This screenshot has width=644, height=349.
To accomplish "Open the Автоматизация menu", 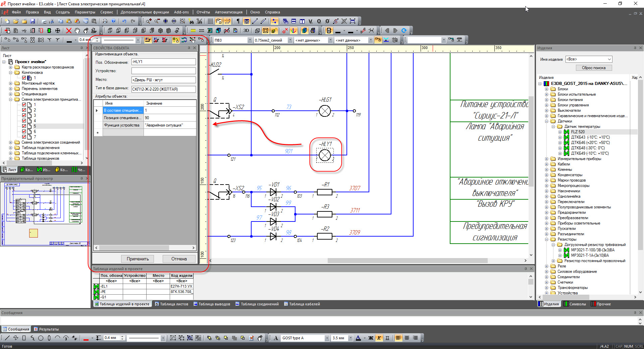I will (228, 12).
